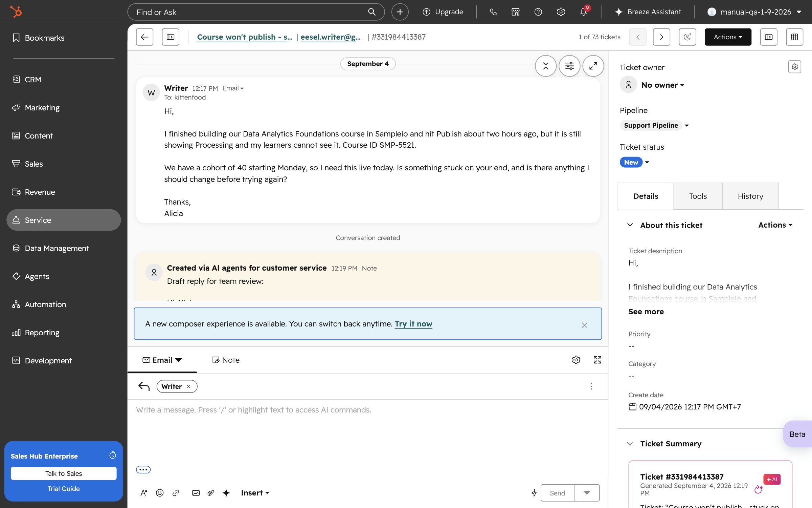Open the marketplace storefront icon

515,12
